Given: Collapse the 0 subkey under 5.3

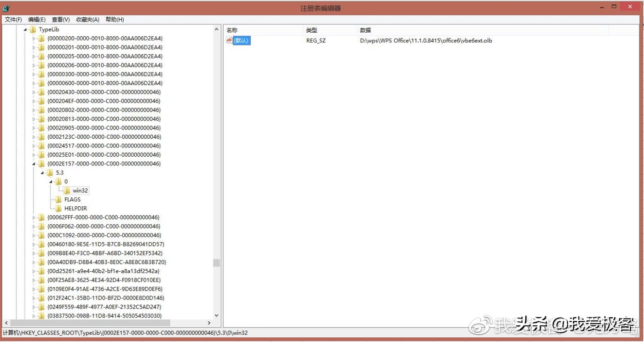Looking at the screenshot, I should 51,182.
